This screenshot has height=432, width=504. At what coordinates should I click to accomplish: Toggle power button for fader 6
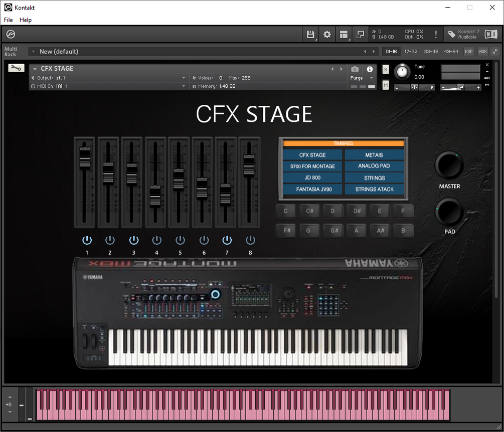[204, 240]
